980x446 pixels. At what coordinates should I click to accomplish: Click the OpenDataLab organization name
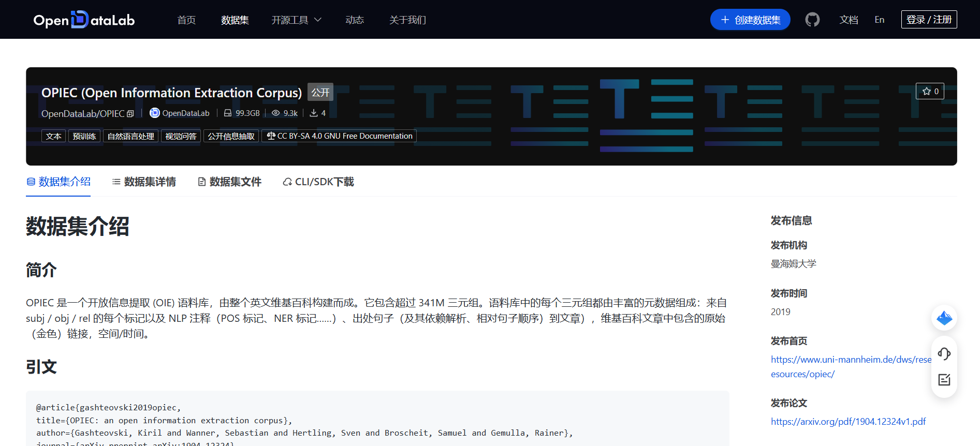tap(186, 113)
